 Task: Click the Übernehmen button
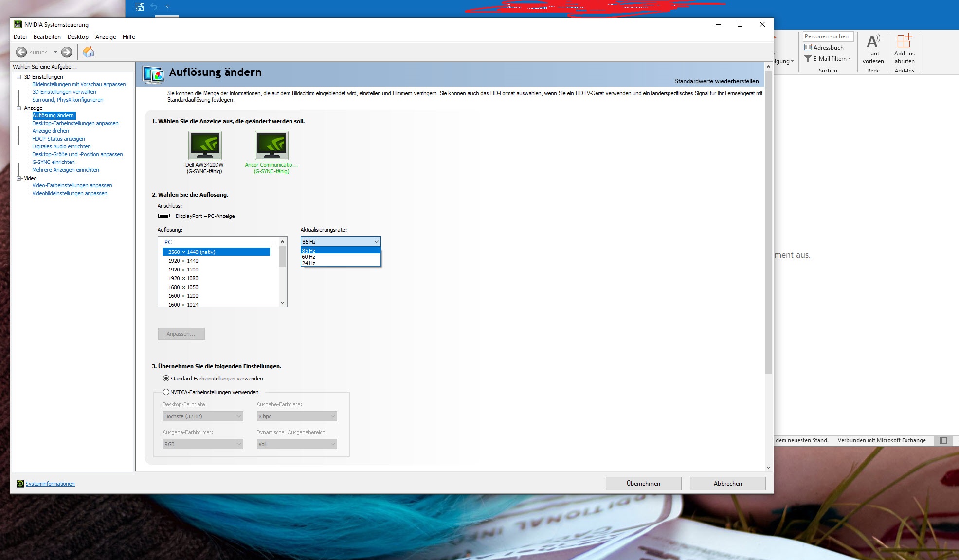pos(643,484)
